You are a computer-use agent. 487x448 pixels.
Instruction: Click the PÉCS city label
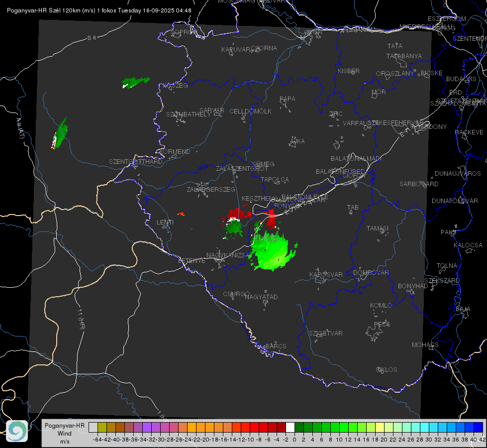point(382,324)
